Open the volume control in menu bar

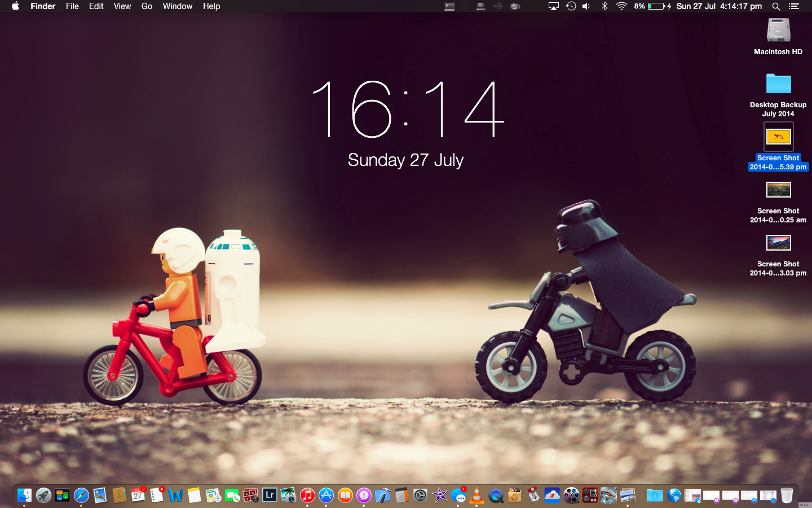pyautogui.click(x=586, y=6)
